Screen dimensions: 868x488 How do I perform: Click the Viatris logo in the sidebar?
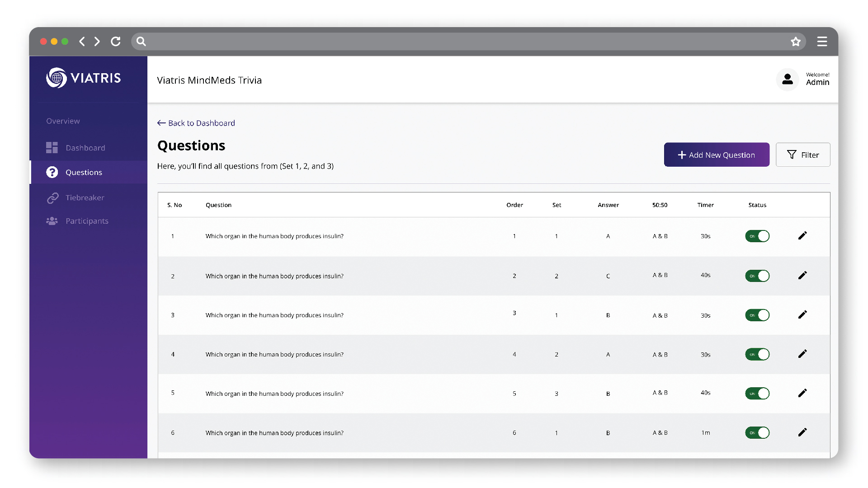coord(84,78)
